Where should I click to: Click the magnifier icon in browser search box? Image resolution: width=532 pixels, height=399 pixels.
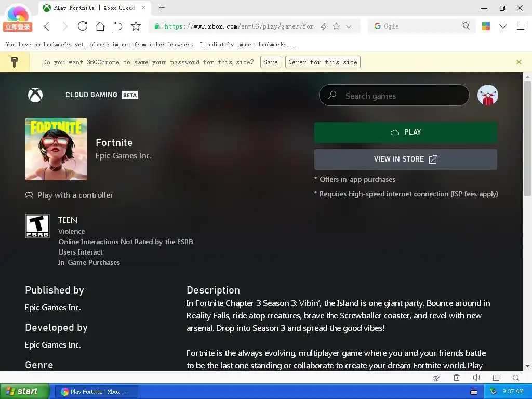(466, 26)
